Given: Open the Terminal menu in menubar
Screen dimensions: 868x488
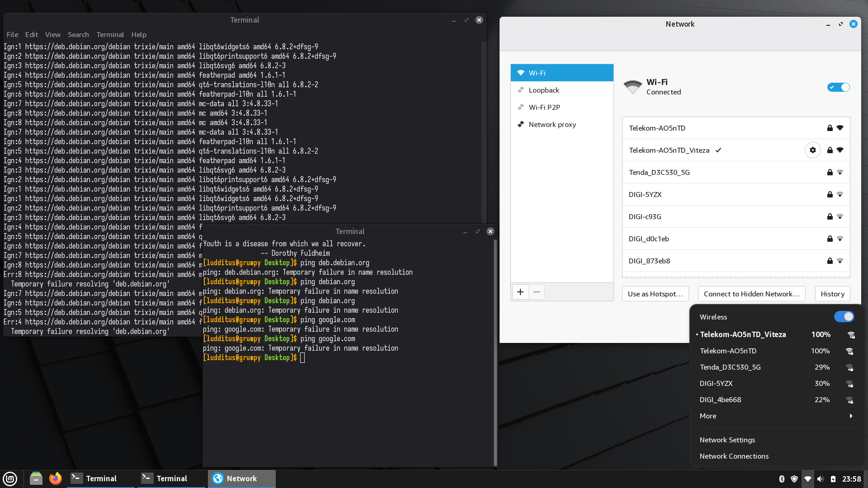Looking at the screenshot, I should tap(110, 34).
